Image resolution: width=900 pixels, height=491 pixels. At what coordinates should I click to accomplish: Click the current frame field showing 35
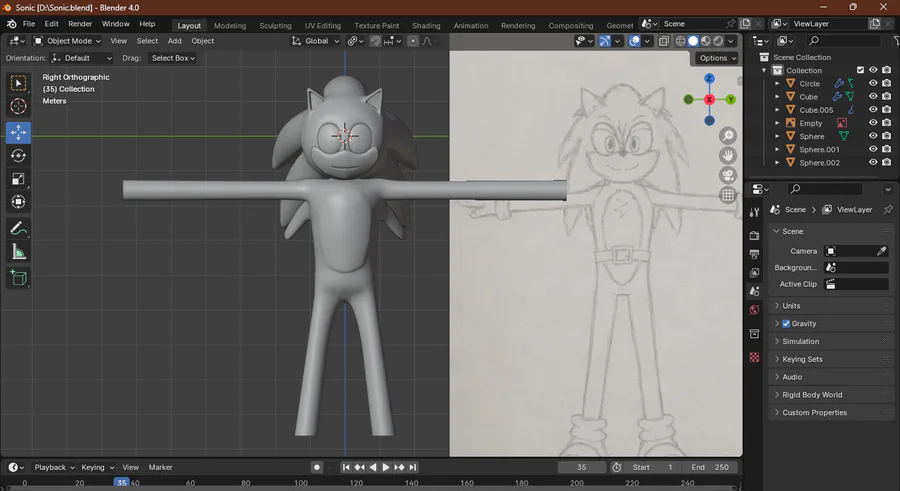click(581, 467)
